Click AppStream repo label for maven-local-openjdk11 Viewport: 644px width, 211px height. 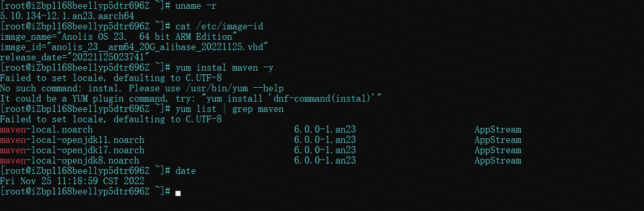(x=497, y=140)
